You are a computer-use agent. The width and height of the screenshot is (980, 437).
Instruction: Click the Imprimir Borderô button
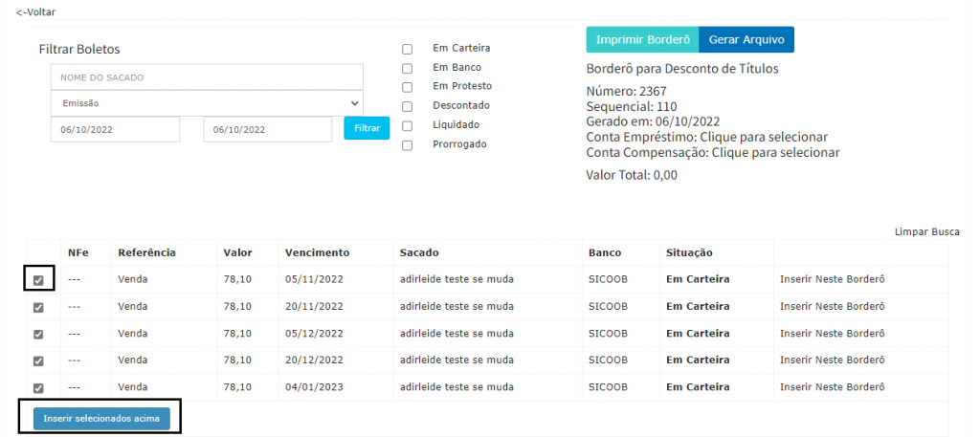(642, 40)
